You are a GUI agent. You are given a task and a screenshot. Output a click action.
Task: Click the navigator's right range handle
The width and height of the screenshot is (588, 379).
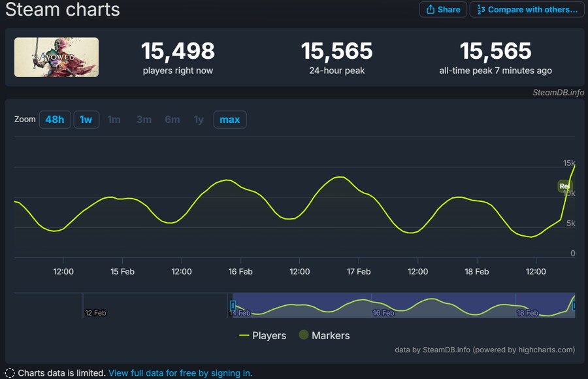(574, 305)
